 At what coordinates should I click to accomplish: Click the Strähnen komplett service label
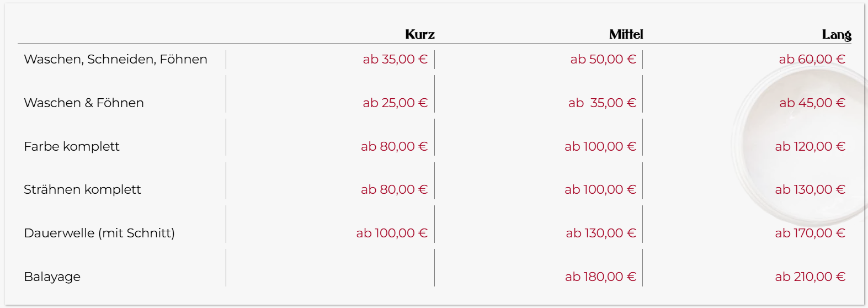(82, 189)
